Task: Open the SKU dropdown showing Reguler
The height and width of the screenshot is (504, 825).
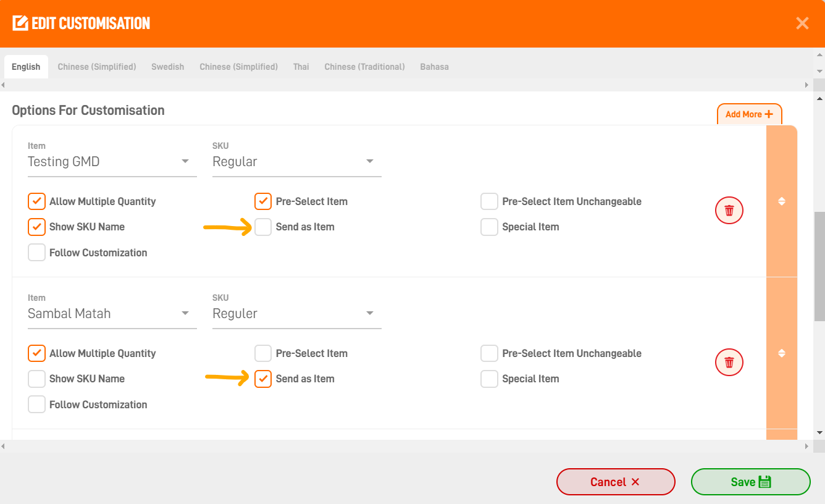Action: [x=297, y=314]
